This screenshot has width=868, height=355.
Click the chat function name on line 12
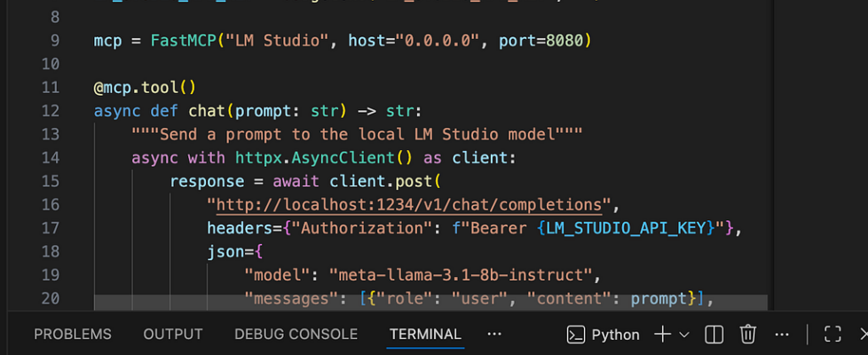point(207,111)
